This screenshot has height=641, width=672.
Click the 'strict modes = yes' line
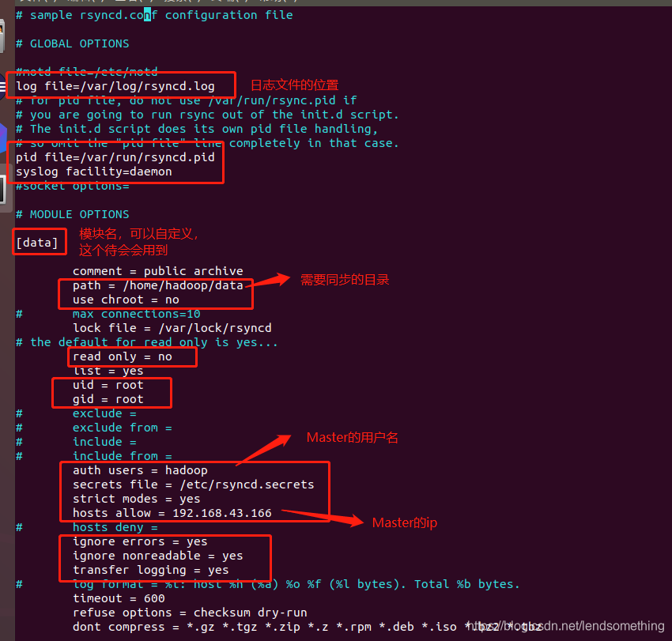pyautogui.click(x=136, y=499)
